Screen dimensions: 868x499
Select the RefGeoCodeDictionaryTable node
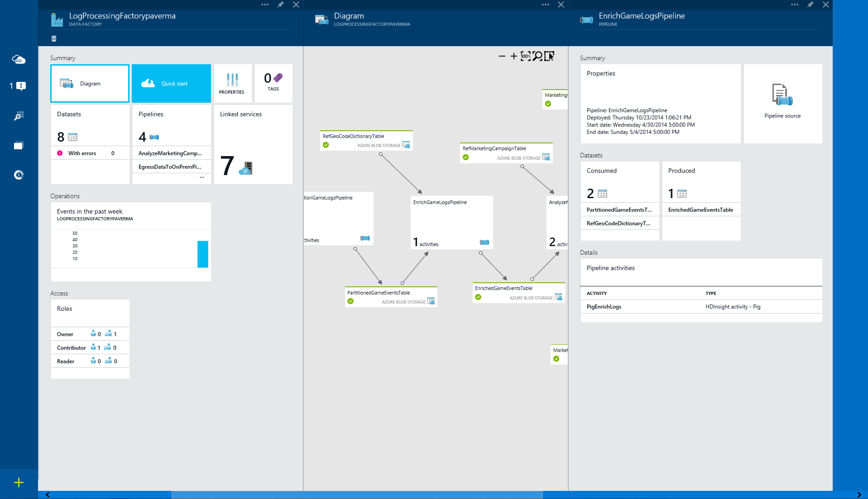(366, 141)
